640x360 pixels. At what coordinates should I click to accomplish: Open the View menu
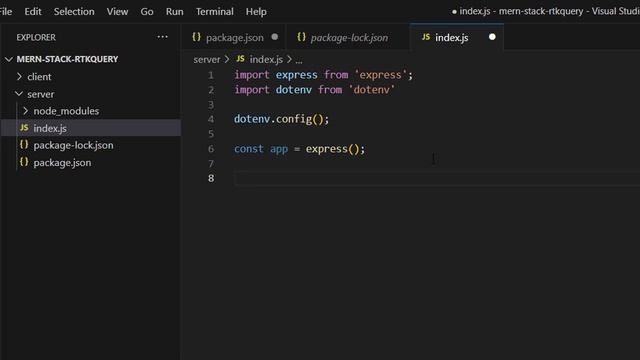point(117,11)
